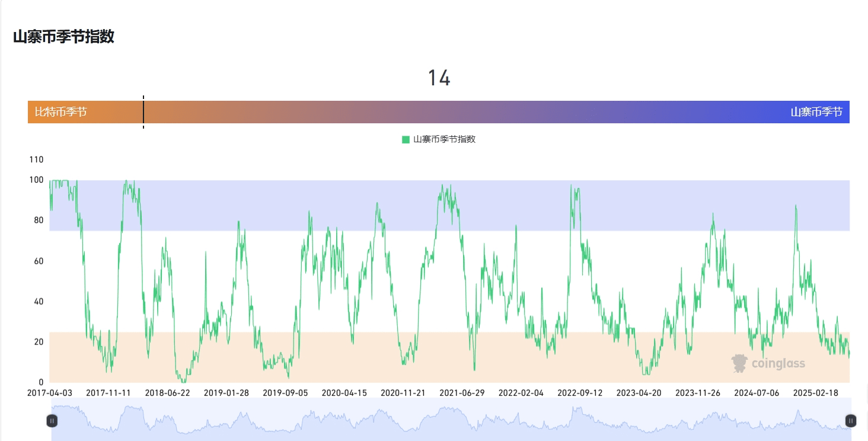Image resolution: width=868 pixels, height=441 pixels.
Task: Click the 2020-04-15 date label on the x-axis
Action: [x=344, y=393]
